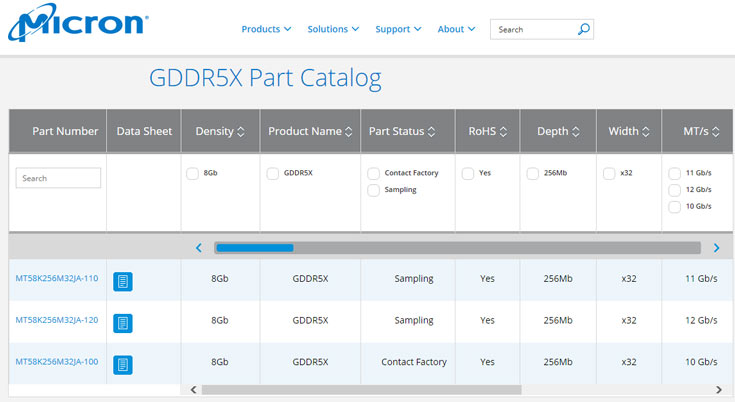Check the 10 Gb/s speed filter
The height and width of the screenshot is (402, 735).
[675, 207]
